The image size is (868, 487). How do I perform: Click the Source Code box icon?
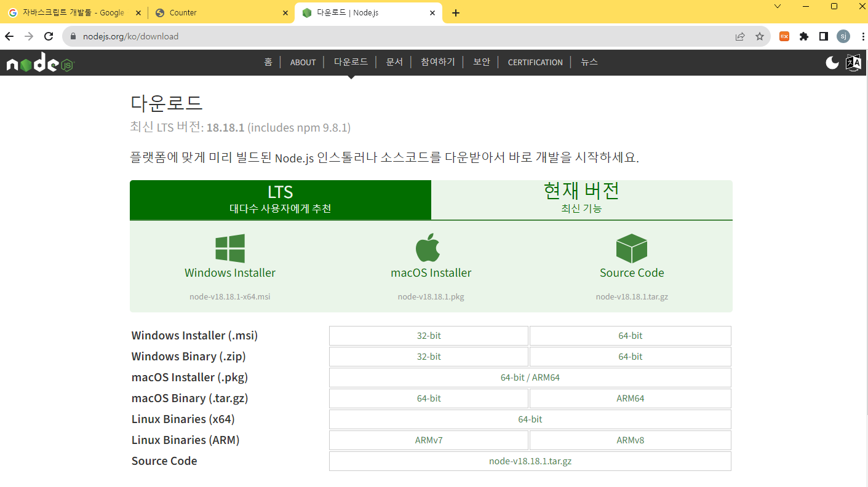click(x=632, y=248)
